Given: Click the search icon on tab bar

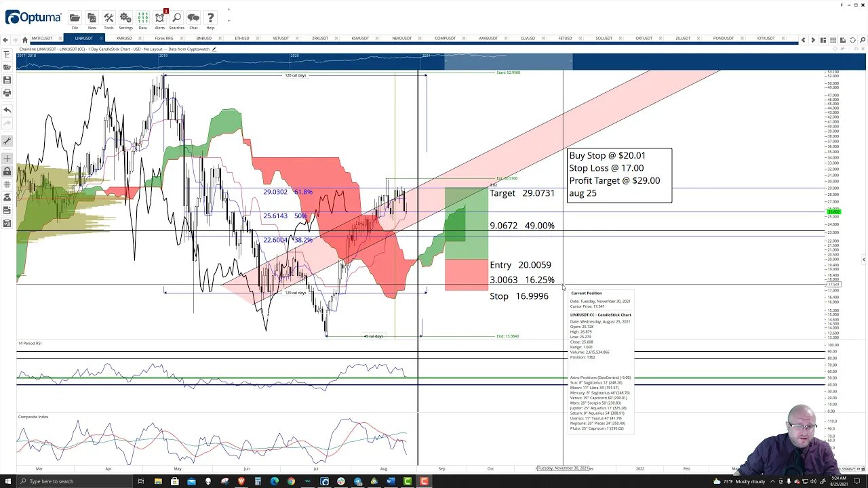Looking at the screenshot, I should pos(861,39).
